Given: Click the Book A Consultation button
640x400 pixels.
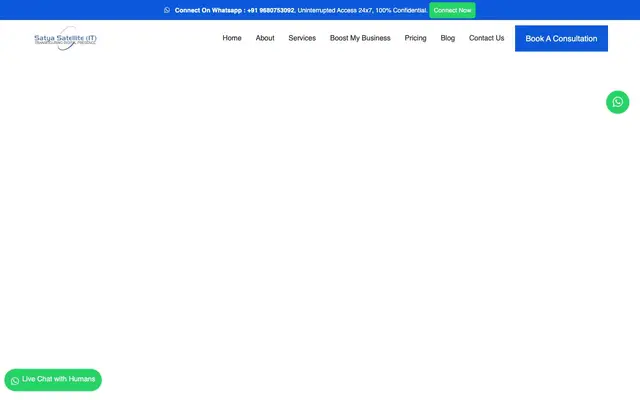Looking at the screenshot, I should (x=561, y=38).
